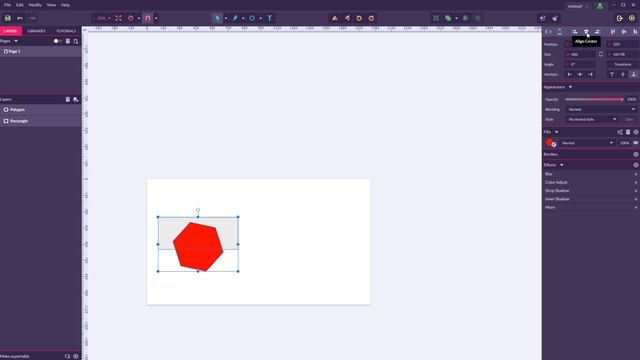The image size is (640, 360).
Task: Click the Redo arrow in the toolbar
Action: coord(32,18)
